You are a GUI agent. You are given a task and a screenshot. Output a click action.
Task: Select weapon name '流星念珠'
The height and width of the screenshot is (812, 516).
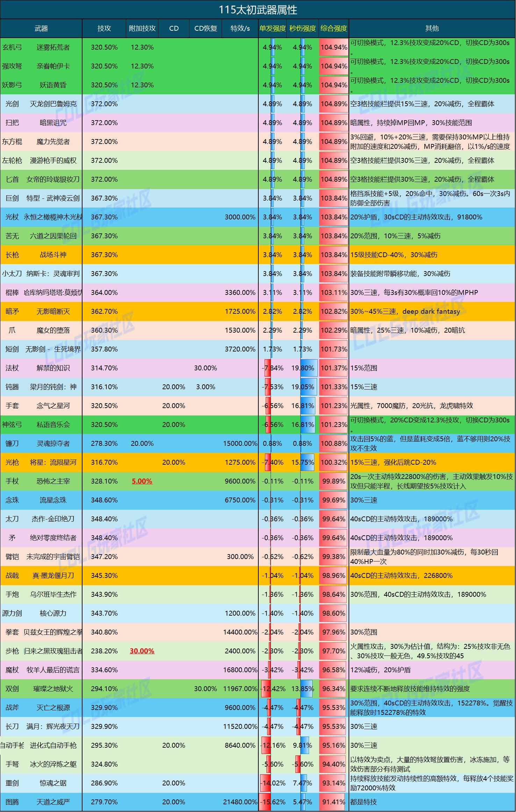(53, 500)
